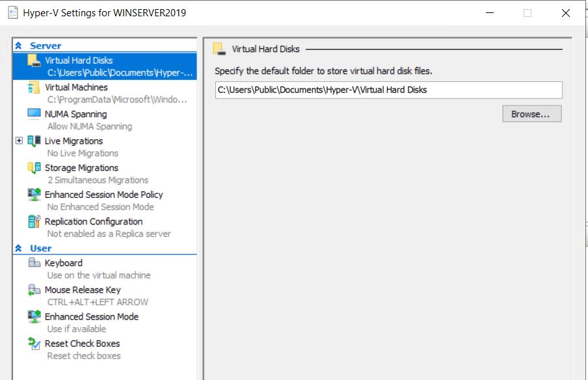The width and height of the screenshot is (588, 380).
Task: Select the Storage Migrations icon
Action: point(34,168)
